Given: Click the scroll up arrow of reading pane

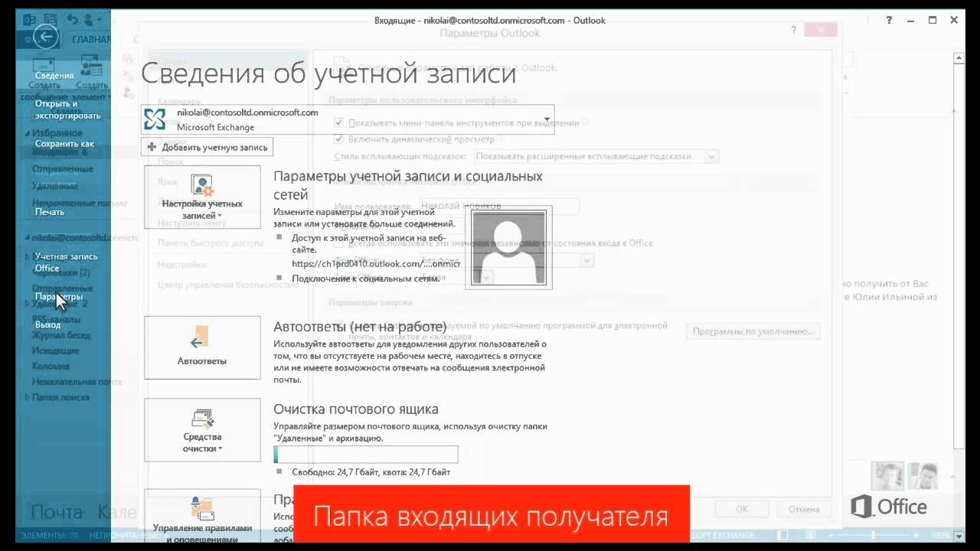Looking at the screenshot, I should coord(960,59).
